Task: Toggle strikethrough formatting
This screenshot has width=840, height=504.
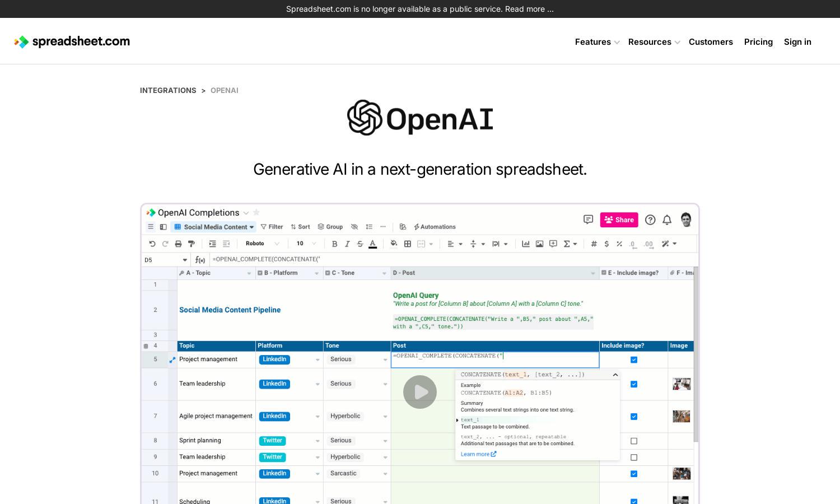Action: point(360,244)
